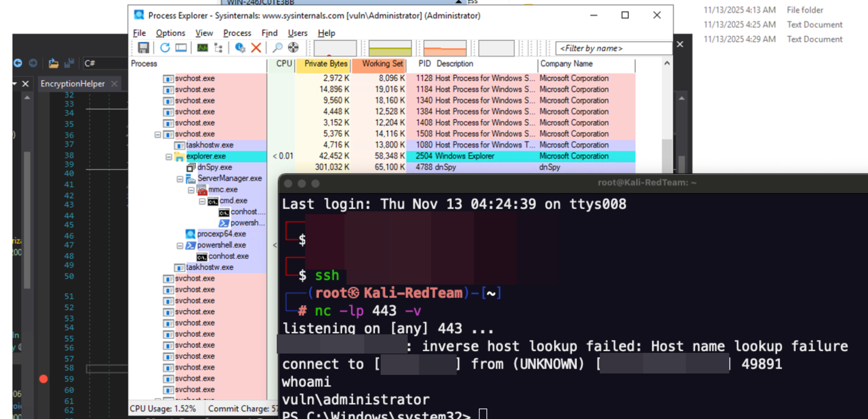This screenshot has height=419, width=868.
Task: Kill the selected process with red X
Action: point(256,48)
